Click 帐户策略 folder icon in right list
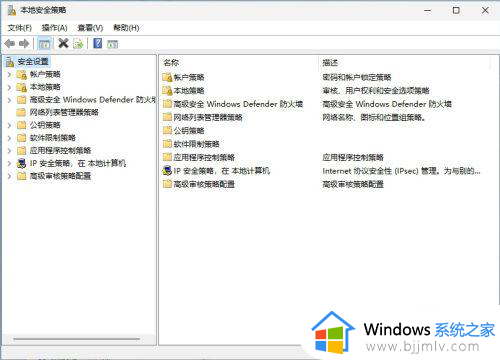The width and height of the screenshot is (500, 360). (167, 77)
